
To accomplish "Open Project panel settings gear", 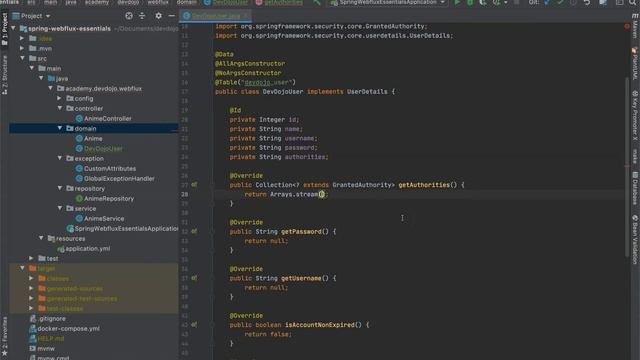I will point(158,16).
